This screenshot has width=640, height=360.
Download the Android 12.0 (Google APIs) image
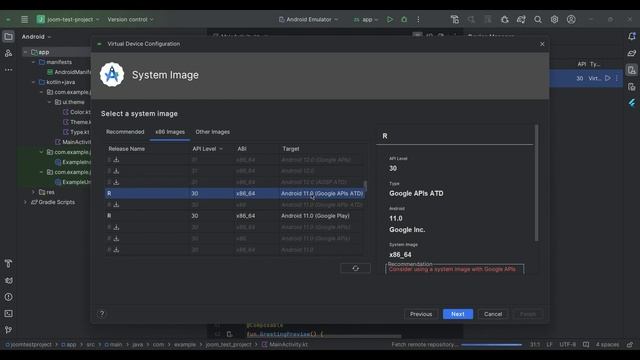pos(116,160)
